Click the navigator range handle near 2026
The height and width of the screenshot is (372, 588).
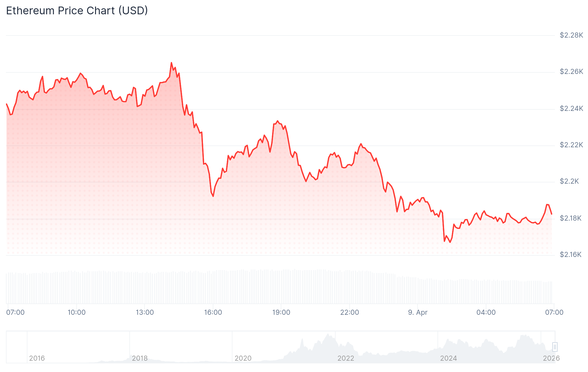pos(555,347)
